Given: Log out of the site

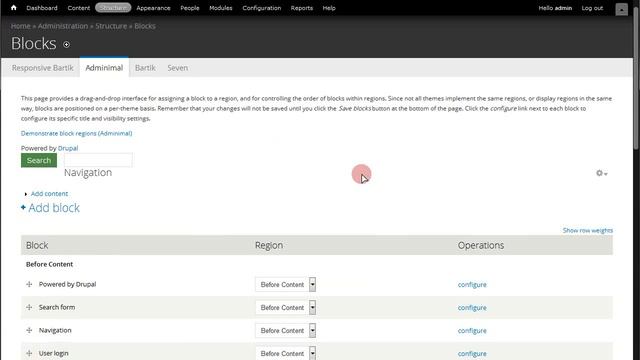Looking at the screenshot, I should (592, 8).
